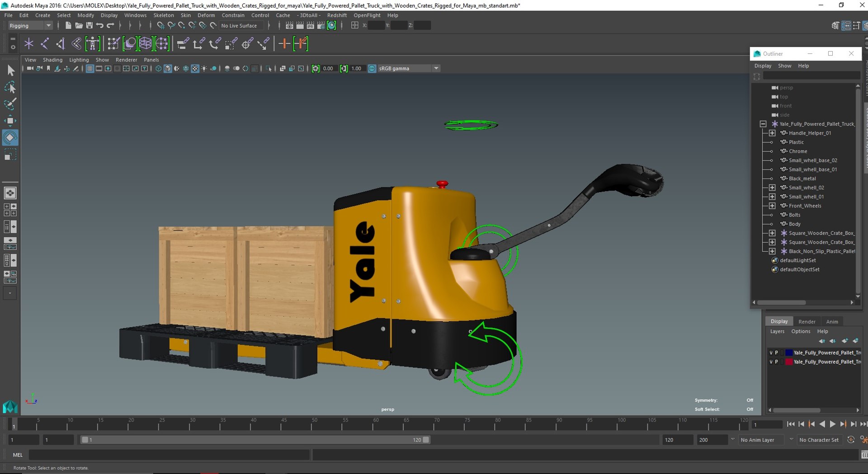Open the layer editor Layers menu
868x474 pixels.
click(x=777, y=332)
